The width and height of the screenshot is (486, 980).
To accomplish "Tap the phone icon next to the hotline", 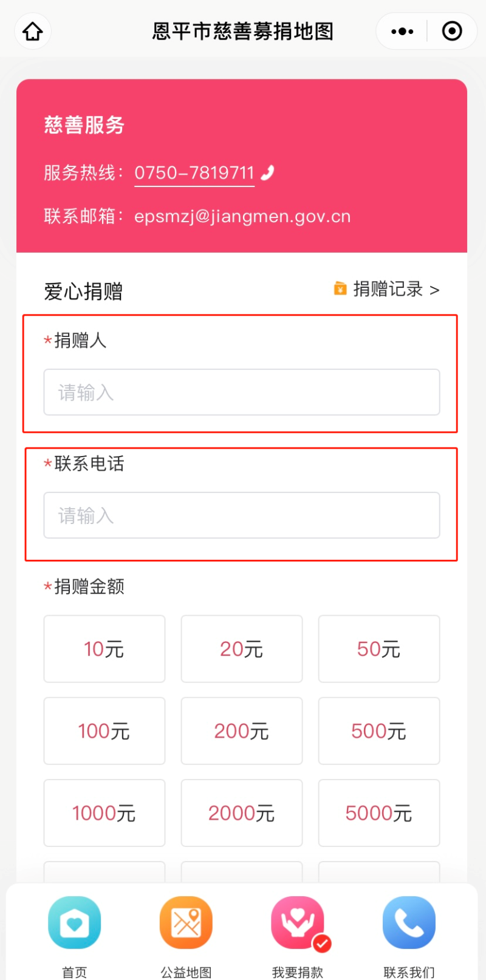I will (267, 172).
